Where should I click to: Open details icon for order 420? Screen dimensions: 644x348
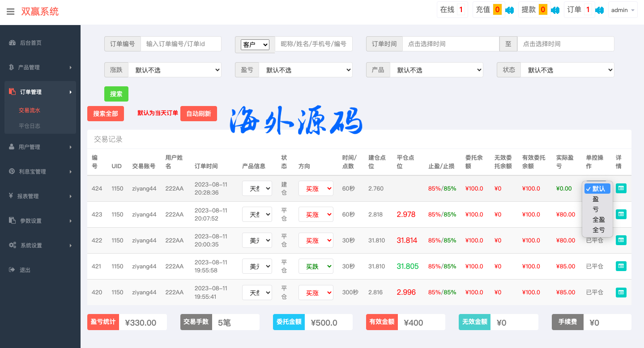[621, 293]
